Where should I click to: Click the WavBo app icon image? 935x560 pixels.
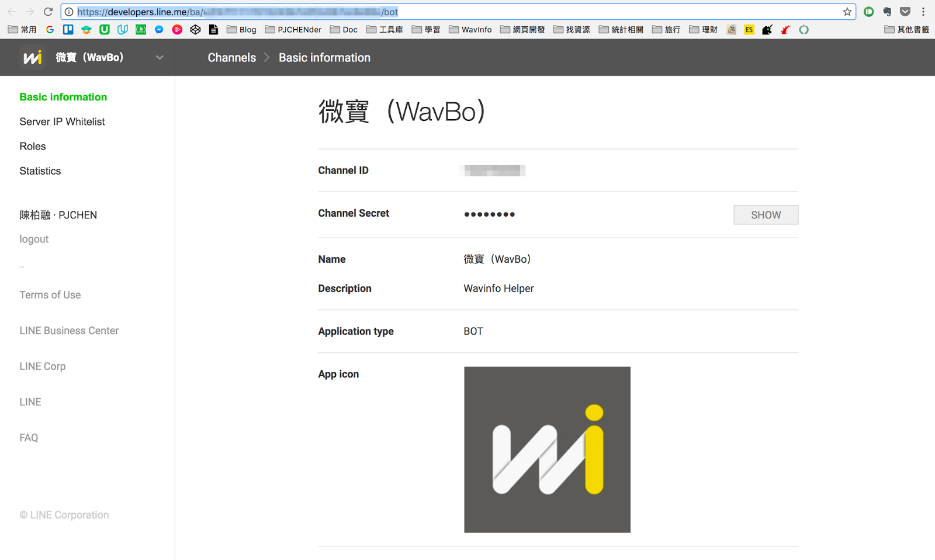(547, 449)
